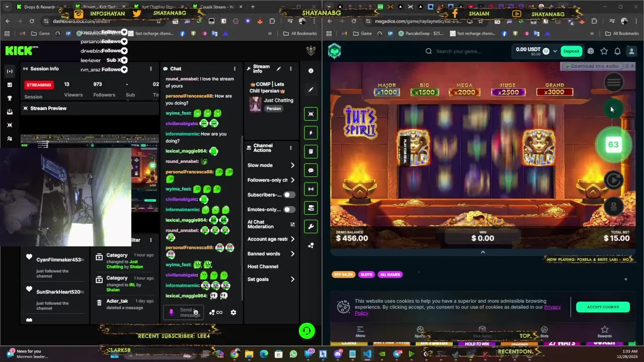Open the analytics chart icon in Kick sidebar
Viewport: 644px width, 362px height.
[x=10, y=85]
